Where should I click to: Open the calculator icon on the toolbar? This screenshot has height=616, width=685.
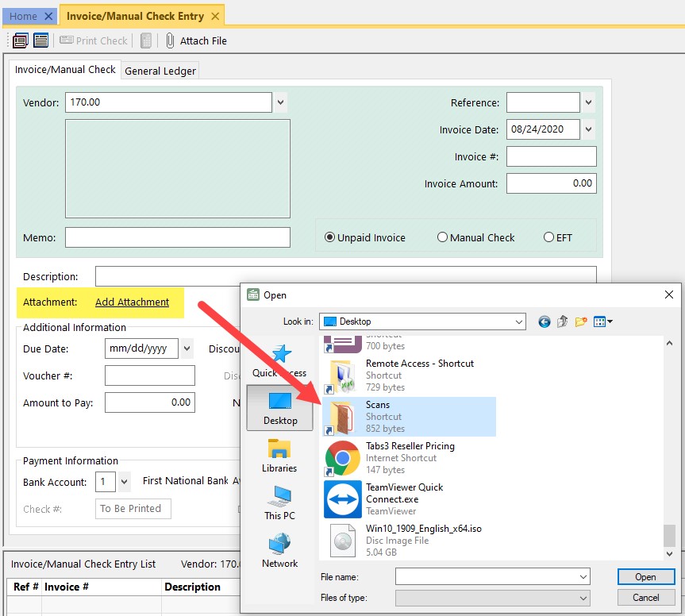tap(146, 40)
